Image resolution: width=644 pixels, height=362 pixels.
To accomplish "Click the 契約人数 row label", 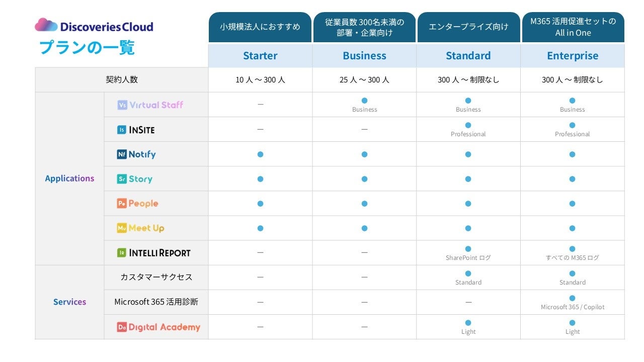I will point(122,79).
